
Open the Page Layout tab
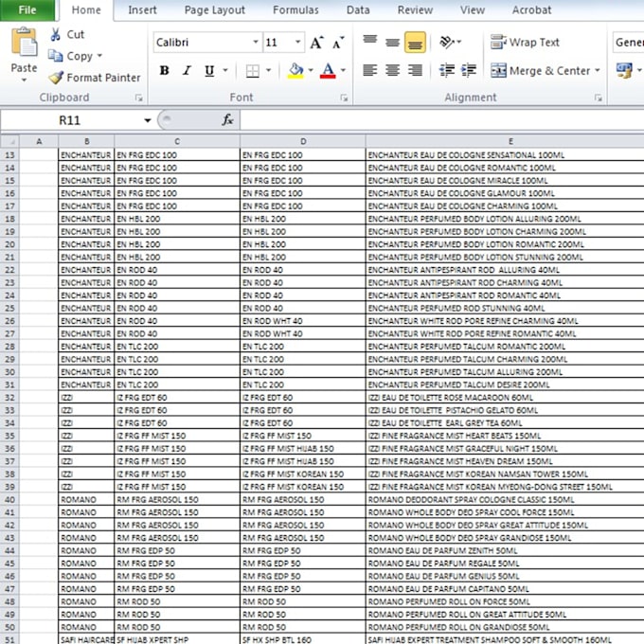pos(214,9)
